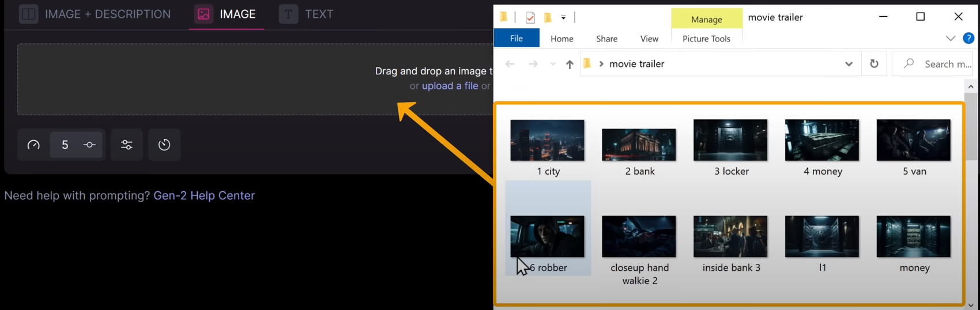
Task: Open the advanced settings sliders icon
Action: (x=127, y=145)
